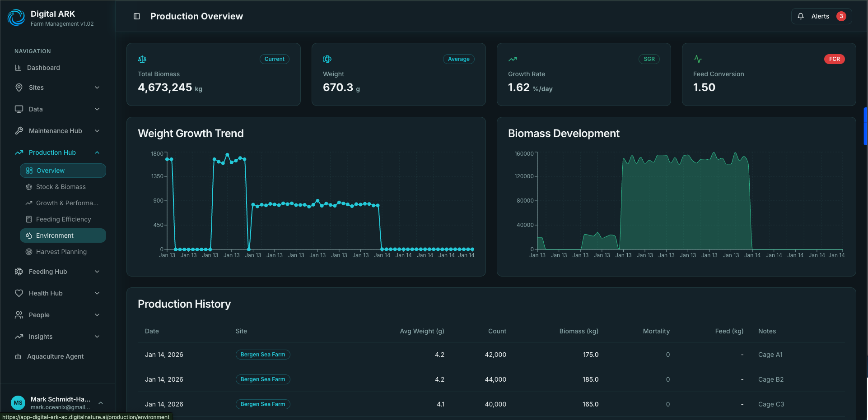Screen dimensions: 868x420
Task: Click the Aquaculture Agent robot icon
Action: click(18, 356)
